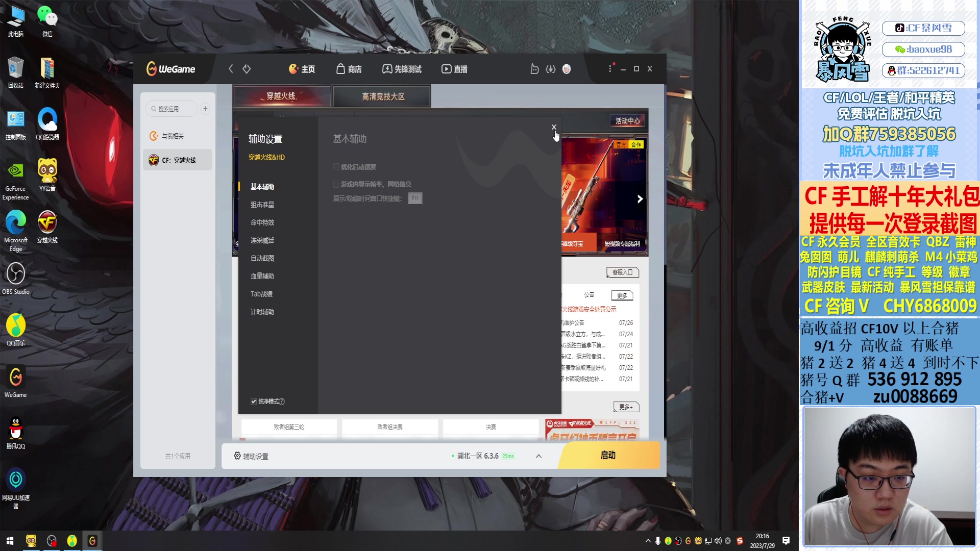The width and height of the screenshot is (980, 551).
Task: Open 活动中心 button
Action: tap(627, 121)
